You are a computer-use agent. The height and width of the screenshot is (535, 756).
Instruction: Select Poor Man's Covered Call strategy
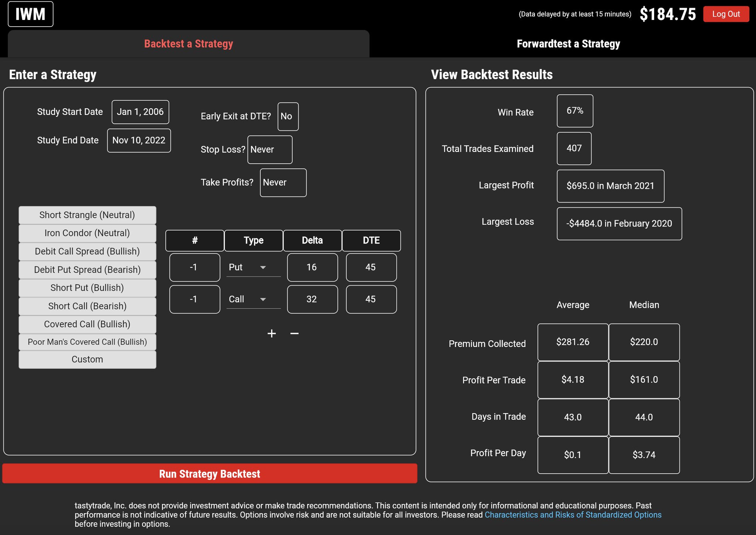(x=87, y=342)
